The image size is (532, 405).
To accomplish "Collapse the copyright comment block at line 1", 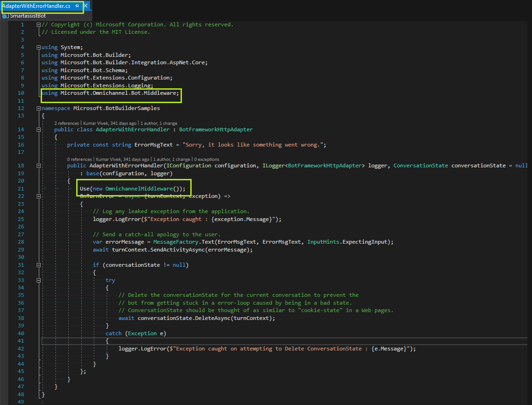I will coord(38,25).
